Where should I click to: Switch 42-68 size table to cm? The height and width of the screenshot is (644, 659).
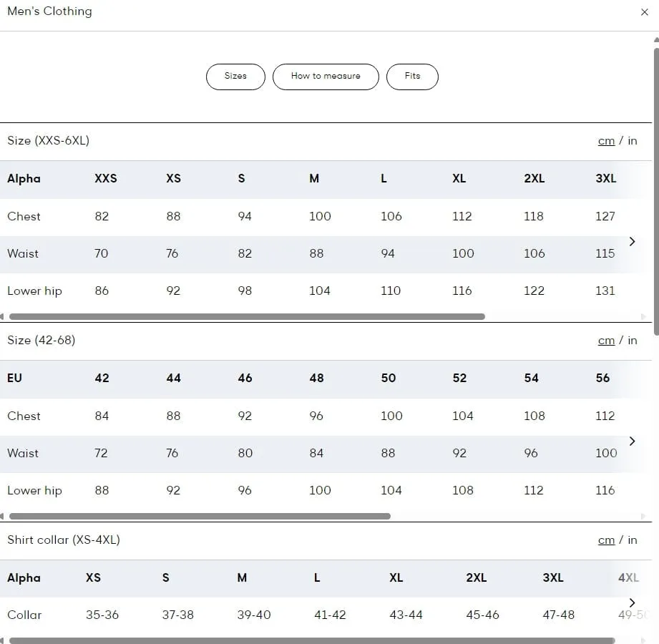point(606,341)
